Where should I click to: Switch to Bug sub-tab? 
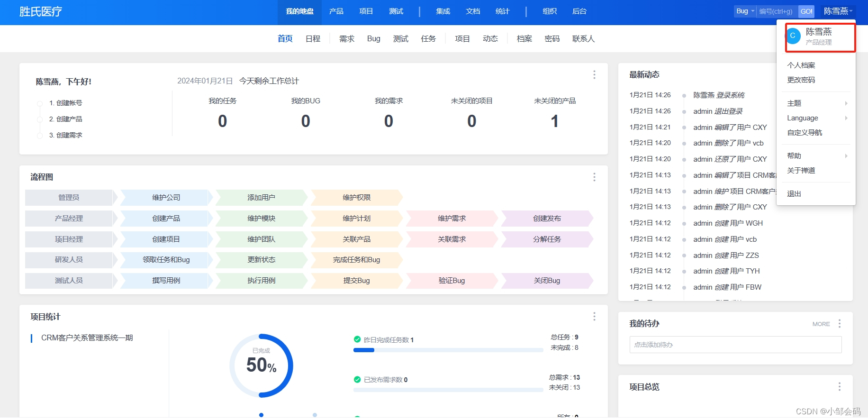pyautogui.click(x=374, y=39)
